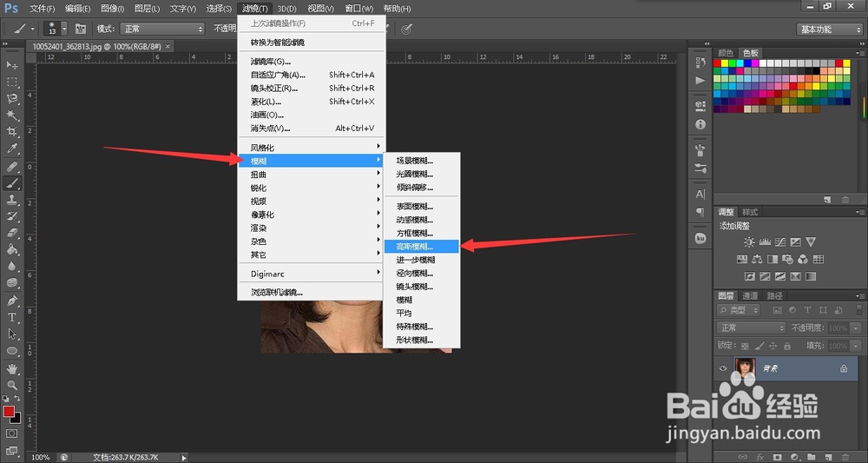Viewport: 868px width, 463px height.
Task: Open the Brush Presets panel icon
Action: coord(700,169)
